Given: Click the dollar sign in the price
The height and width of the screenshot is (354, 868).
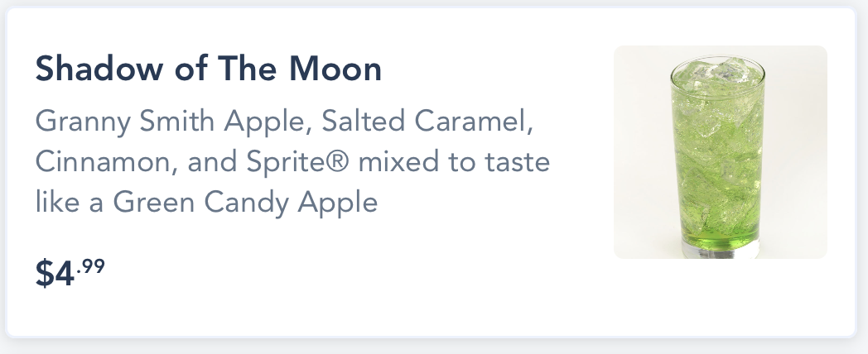Looking at the screenshot, I should click(44, 274).
